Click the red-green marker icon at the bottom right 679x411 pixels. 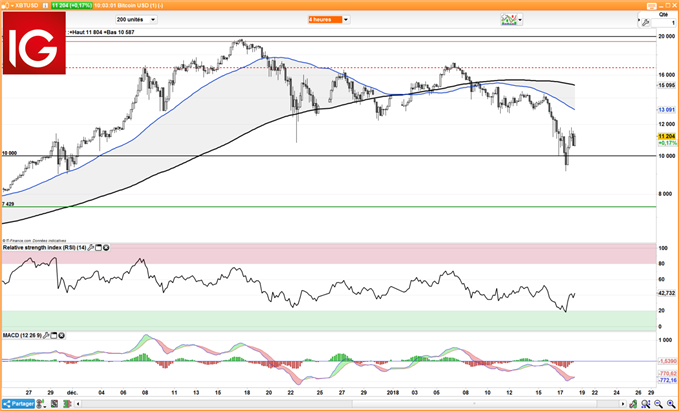pos(633,404)
